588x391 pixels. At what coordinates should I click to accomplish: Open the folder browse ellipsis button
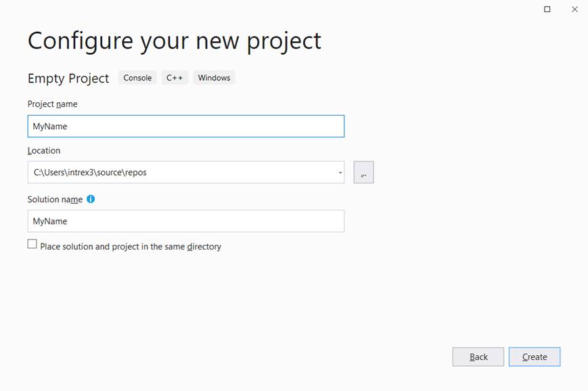coord(363,172)
